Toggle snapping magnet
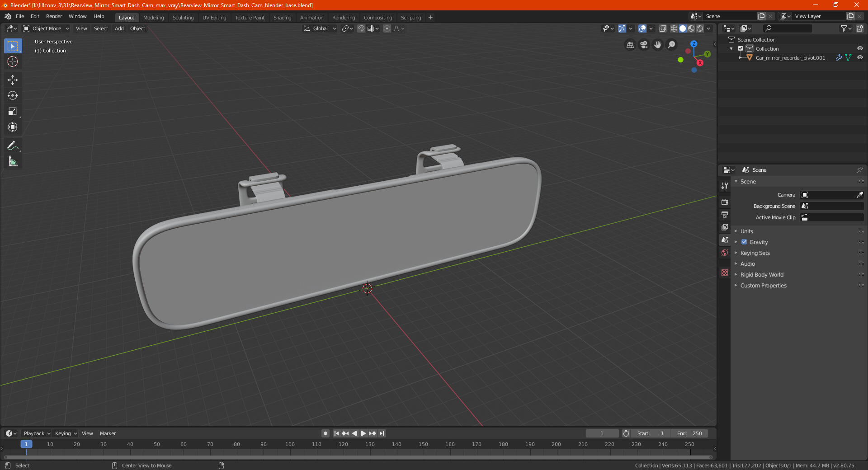The width and height of the screenshot is (868, 470). tap(361, 28)
